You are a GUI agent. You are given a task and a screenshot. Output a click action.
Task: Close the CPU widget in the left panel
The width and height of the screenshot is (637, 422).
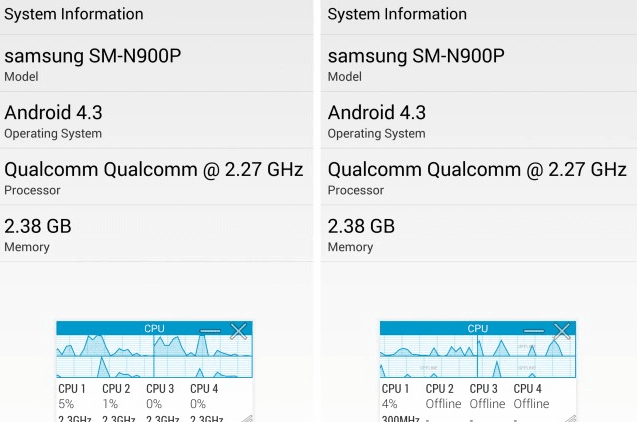[238, 330]
